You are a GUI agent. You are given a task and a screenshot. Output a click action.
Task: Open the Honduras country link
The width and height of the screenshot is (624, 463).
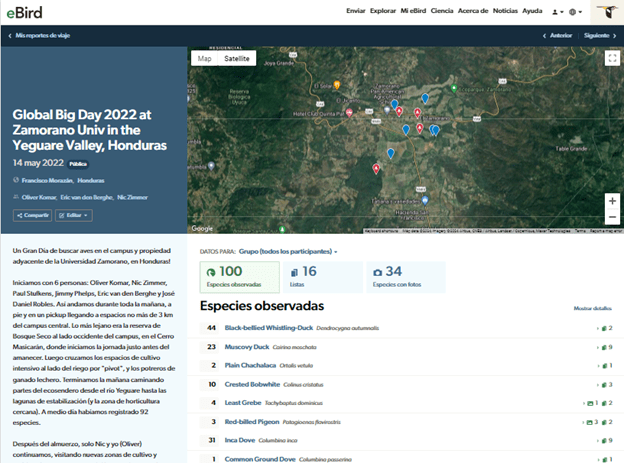coord(91,181)
